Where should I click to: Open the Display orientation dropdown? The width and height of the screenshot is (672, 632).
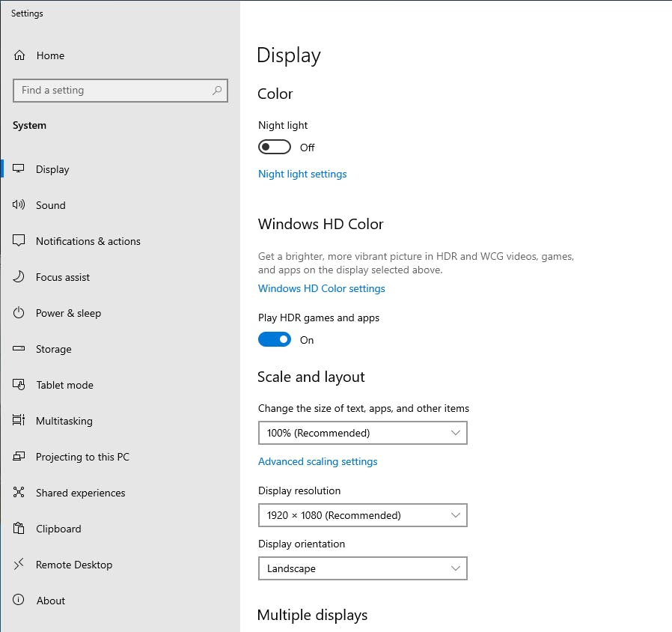coord(363,568)
